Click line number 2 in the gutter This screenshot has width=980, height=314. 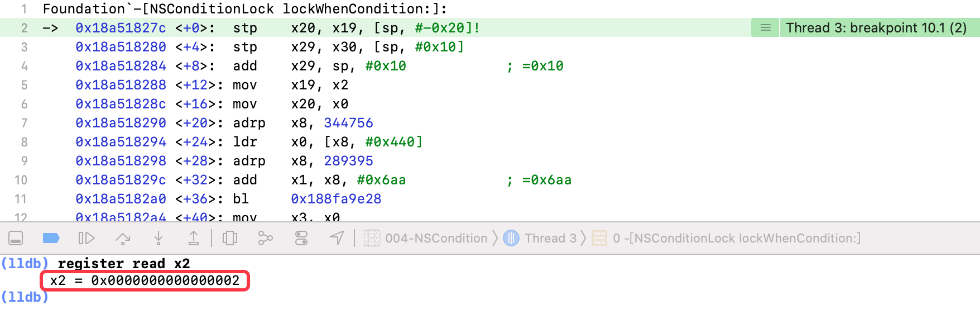[x=24, y=28]
